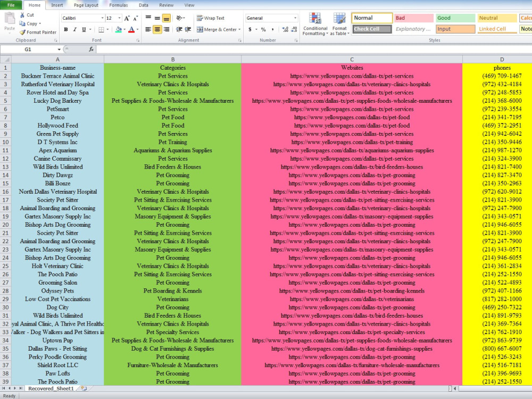This screenshot has width=532, height=399.
Task: Increase indent in Alignment group
Action: [188, 29]
